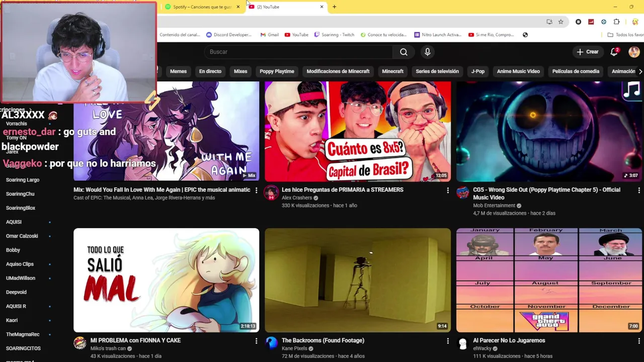The height and width of the screenshot is (362, 644).
Task: Click the Crear button
Action: click(588, 52)
